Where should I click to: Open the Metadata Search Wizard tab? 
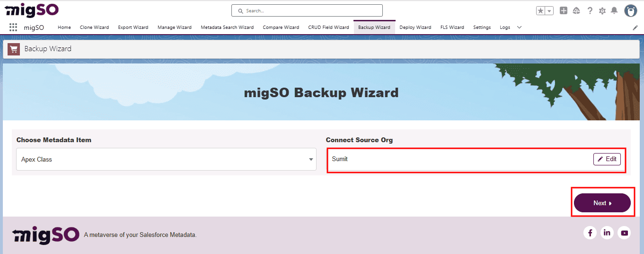point(227,27)
